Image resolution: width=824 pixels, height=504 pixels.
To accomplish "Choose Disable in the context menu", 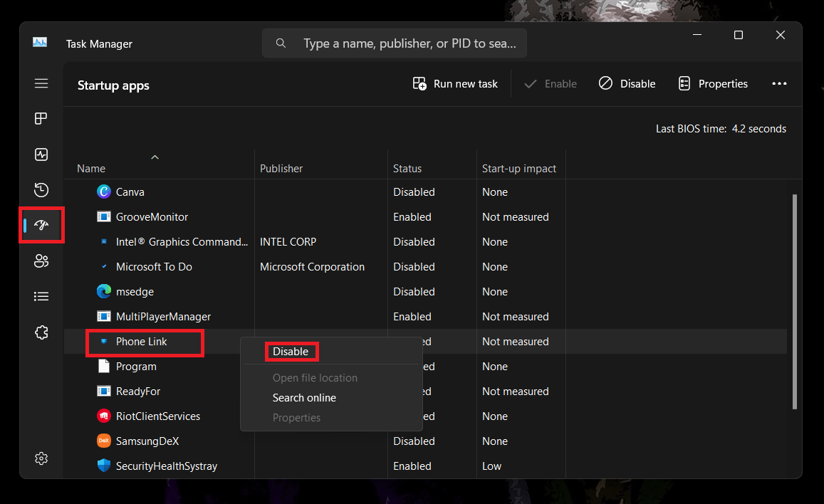I will coord(291,351).
